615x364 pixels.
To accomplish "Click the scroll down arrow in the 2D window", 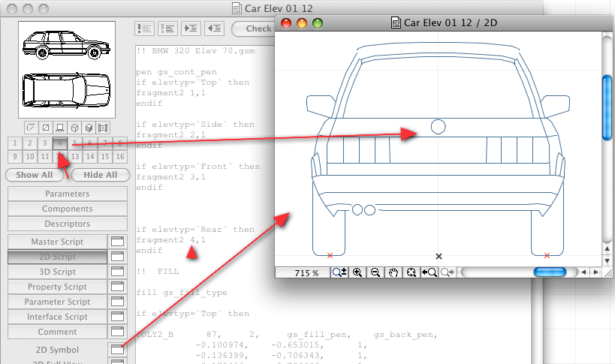I will tap(607, 260).
